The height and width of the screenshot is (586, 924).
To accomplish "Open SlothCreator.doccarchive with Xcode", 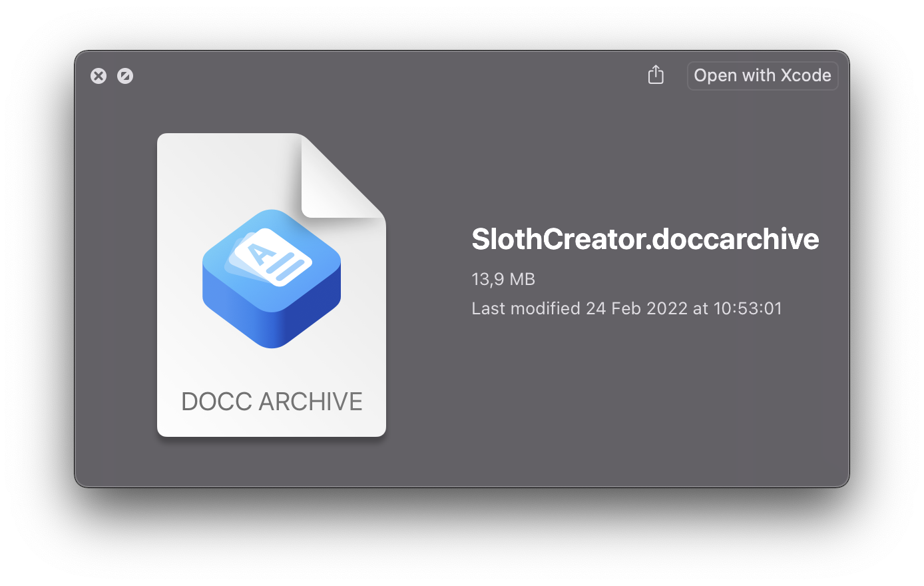I will click(x=762, y=75).
